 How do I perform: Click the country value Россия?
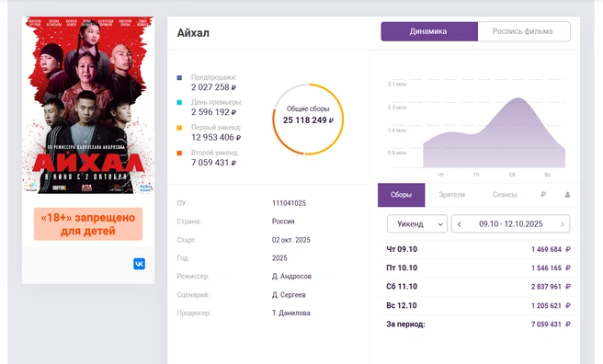283,222
